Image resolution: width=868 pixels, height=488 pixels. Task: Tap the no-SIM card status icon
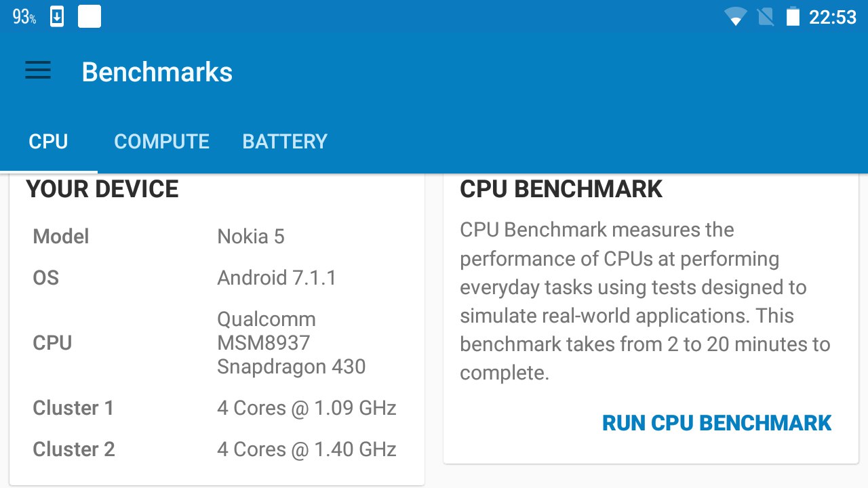point(766,17)
